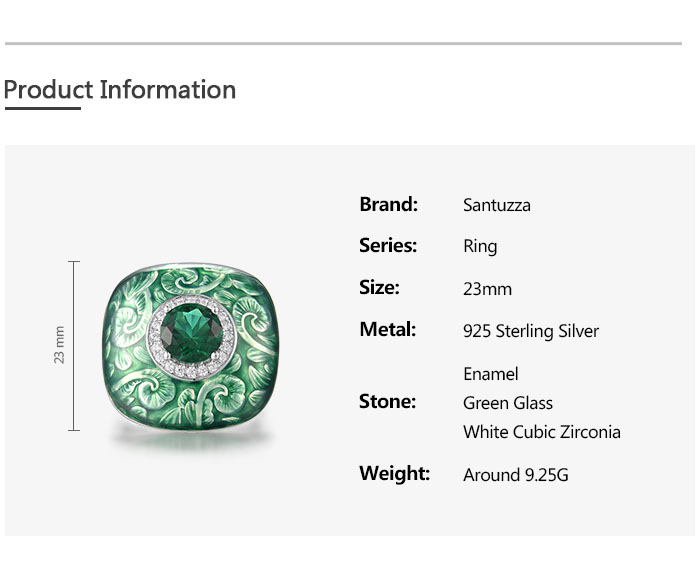
Task: Click the Enamel stone entry
Action: [x=491, y=374]
